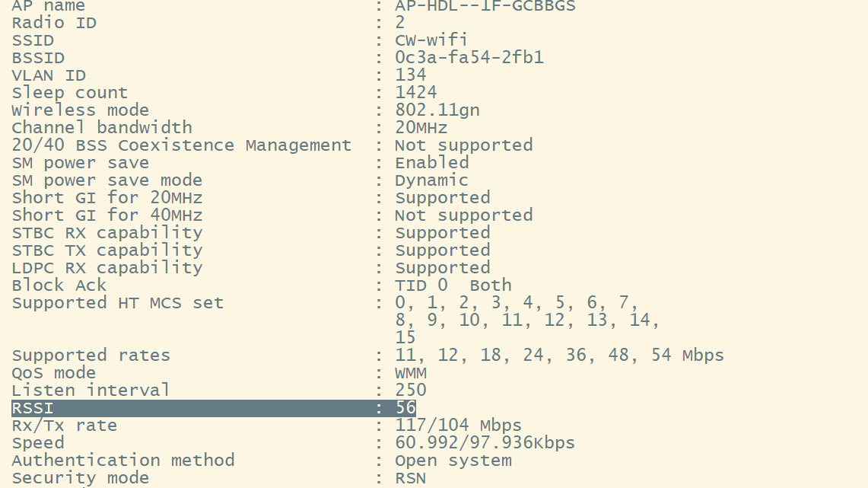Click the Block Ack value TID 0 Both
Viewport: 868px width, 488px height.
453,285
